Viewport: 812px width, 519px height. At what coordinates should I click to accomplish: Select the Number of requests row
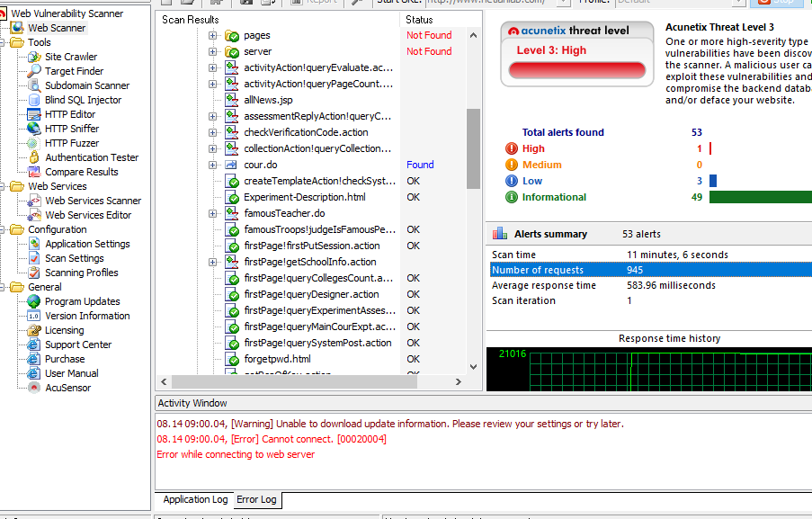[x=650, y=270]
